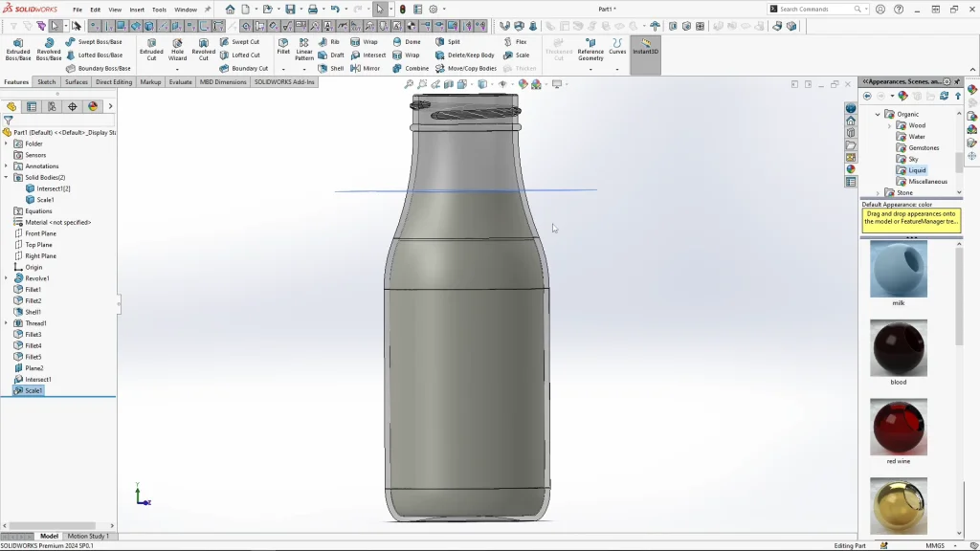This screenshot has width=980, height=551.
Task: Expand the Wood appearance folder
Action: pos(889,125)
